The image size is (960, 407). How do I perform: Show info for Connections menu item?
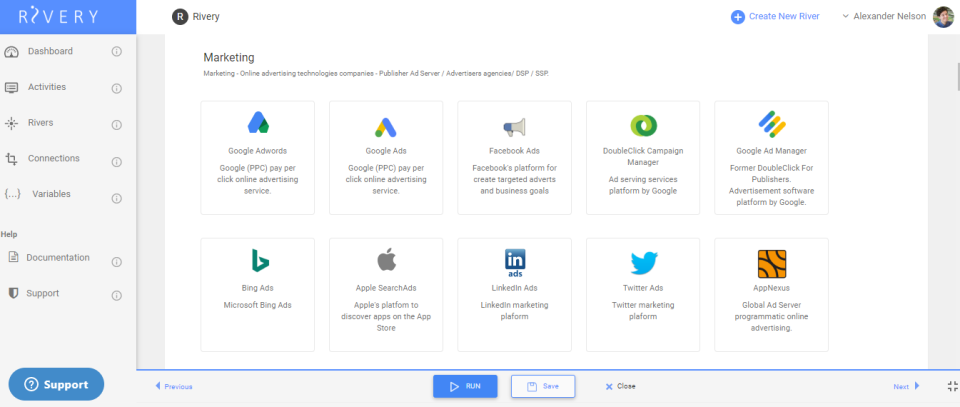[x=116, y=162]
